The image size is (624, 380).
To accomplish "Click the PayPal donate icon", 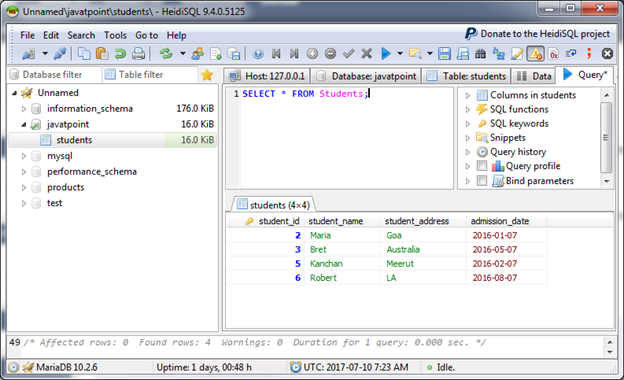I will click(471, 34).
